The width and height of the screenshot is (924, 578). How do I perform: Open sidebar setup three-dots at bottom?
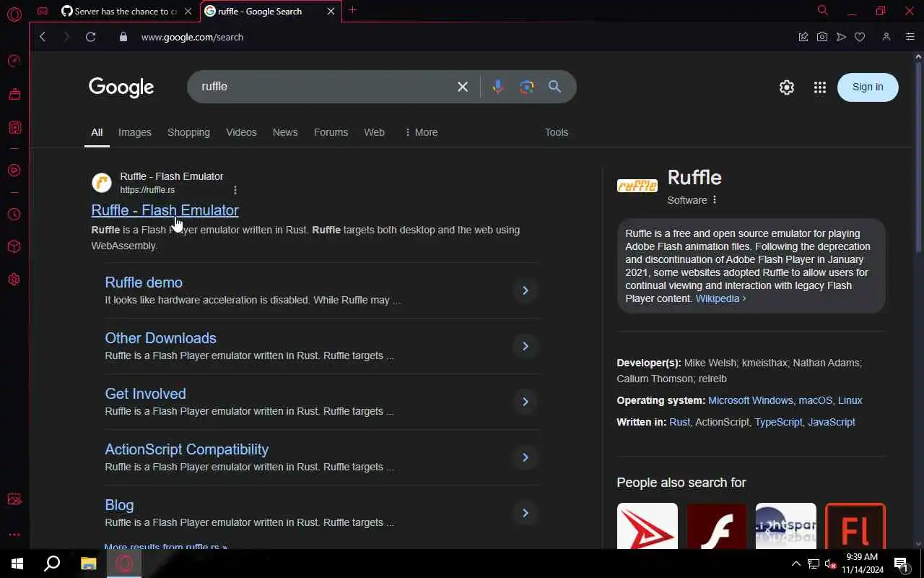point(14,535)
